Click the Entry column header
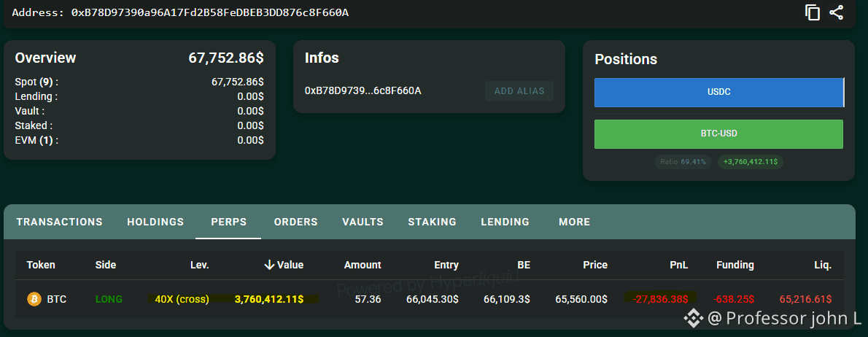Screen dimensions: 868x337 point(446,265)
